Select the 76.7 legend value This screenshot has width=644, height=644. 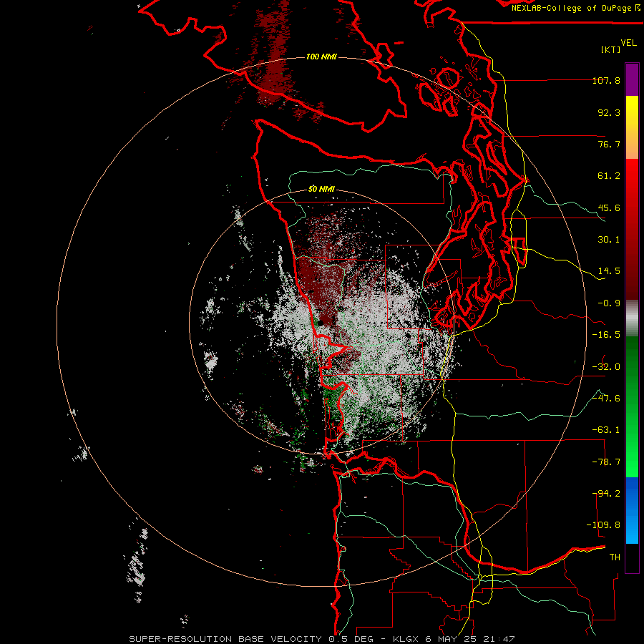(609, 144)
